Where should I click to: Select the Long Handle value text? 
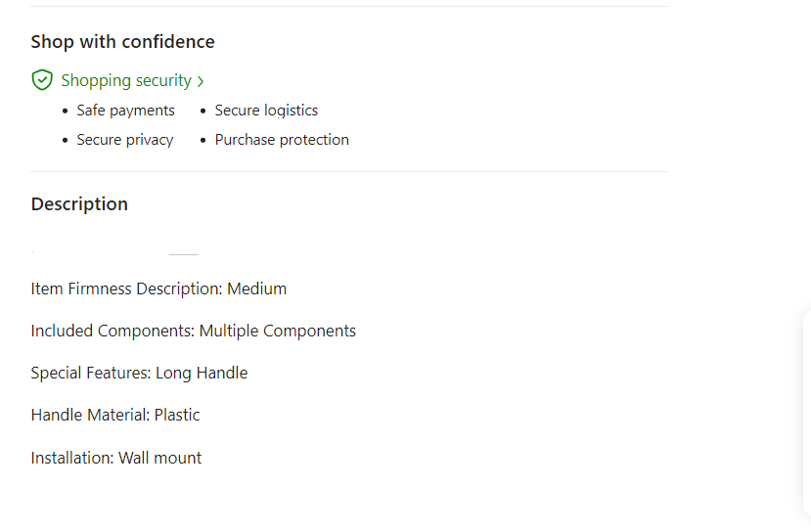(202, 373)
